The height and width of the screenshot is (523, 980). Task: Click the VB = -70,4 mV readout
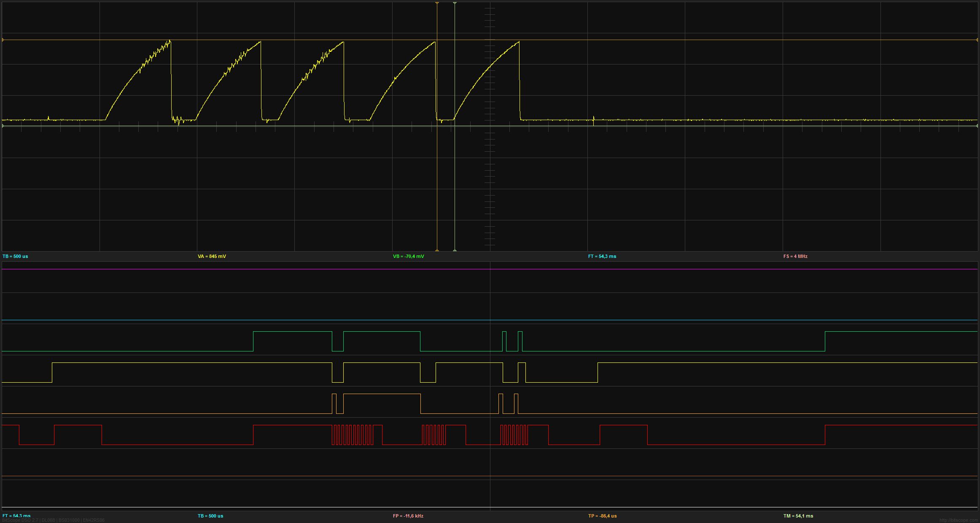point(409,256)
